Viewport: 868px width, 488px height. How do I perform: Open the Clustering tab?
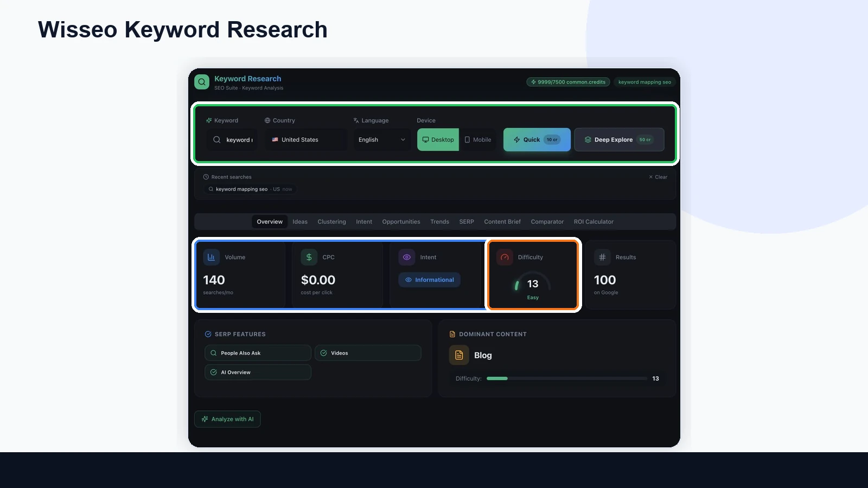coord(331,222)
